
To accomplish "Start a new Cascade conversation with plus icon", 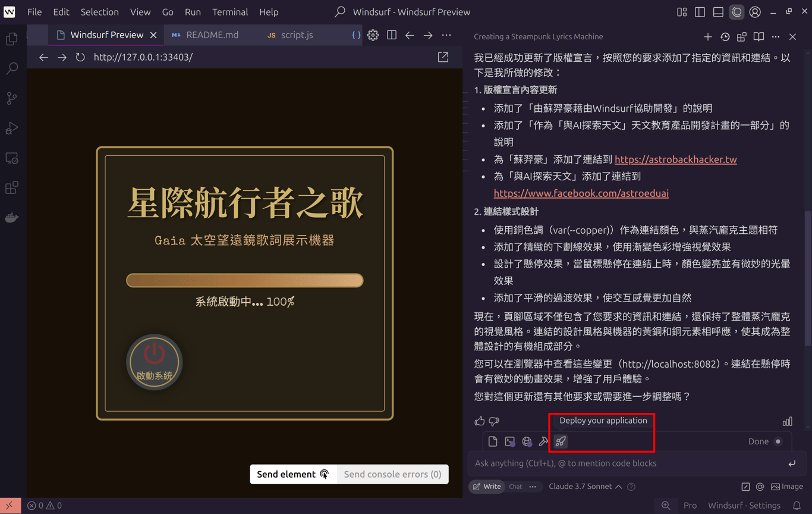I will pyautogui.click(x=707, y=37).
